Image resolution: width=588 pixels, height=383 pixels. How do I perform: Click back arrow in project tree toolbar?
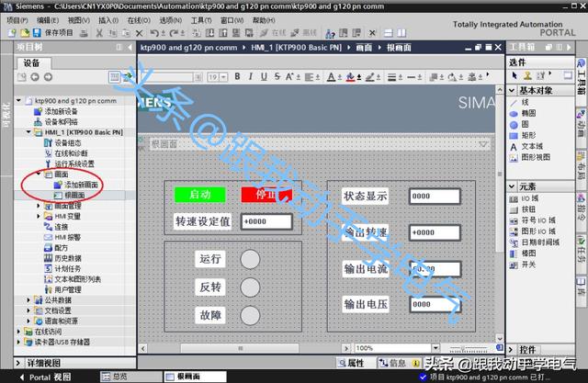point(35,77)
